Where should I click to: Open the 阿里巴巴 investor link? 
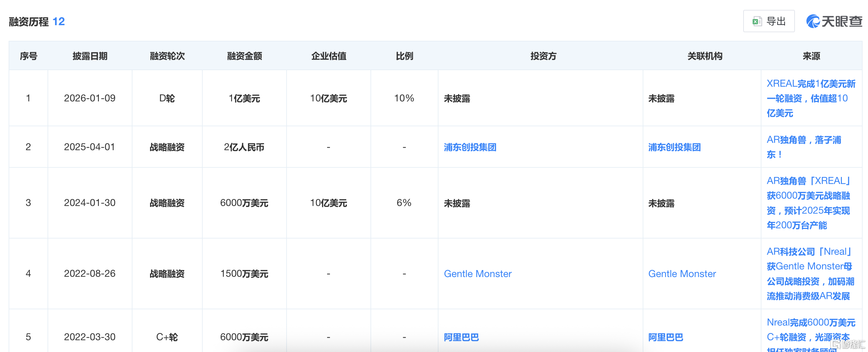point(461,337)
